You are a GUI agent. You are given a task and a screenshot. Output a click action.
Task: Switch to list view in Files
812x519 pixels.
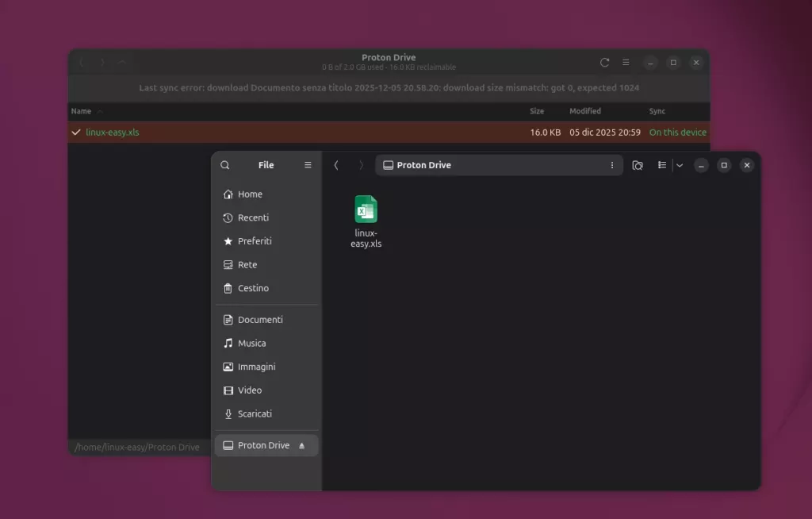point(662,165)
